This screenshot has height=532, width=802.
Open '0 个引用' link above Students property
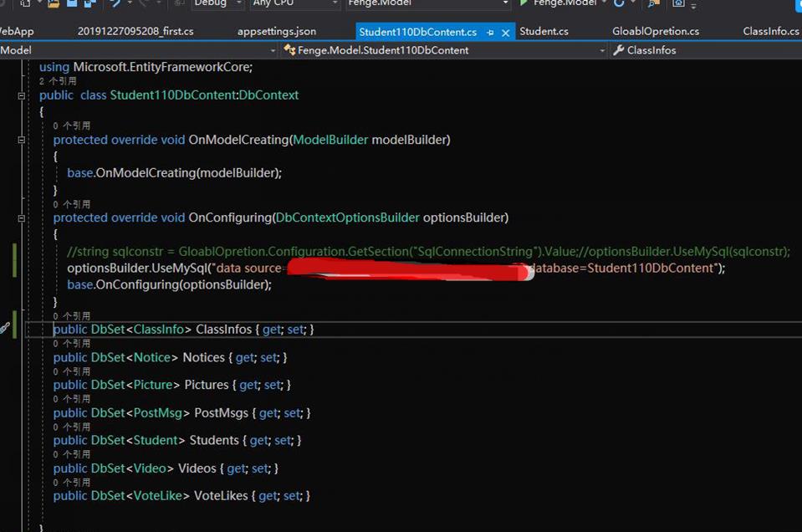[71, 427]
